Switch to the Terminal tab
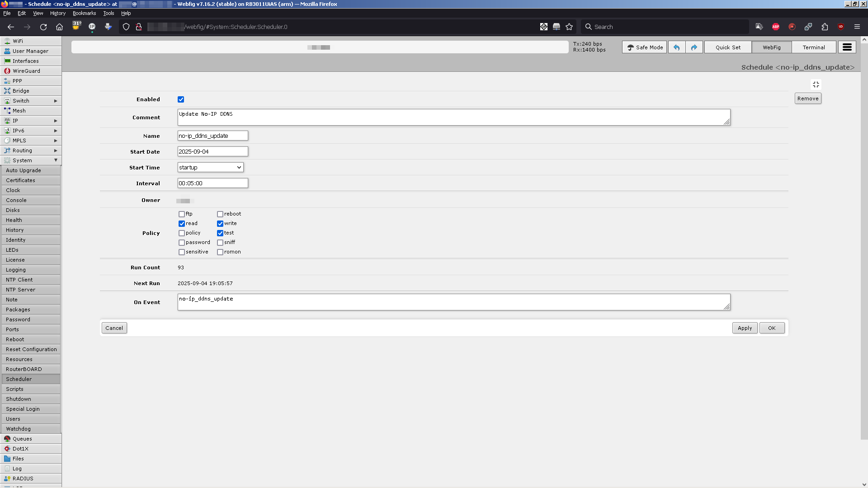The height and width of the screenshot is (488, 868). (814, 47)
